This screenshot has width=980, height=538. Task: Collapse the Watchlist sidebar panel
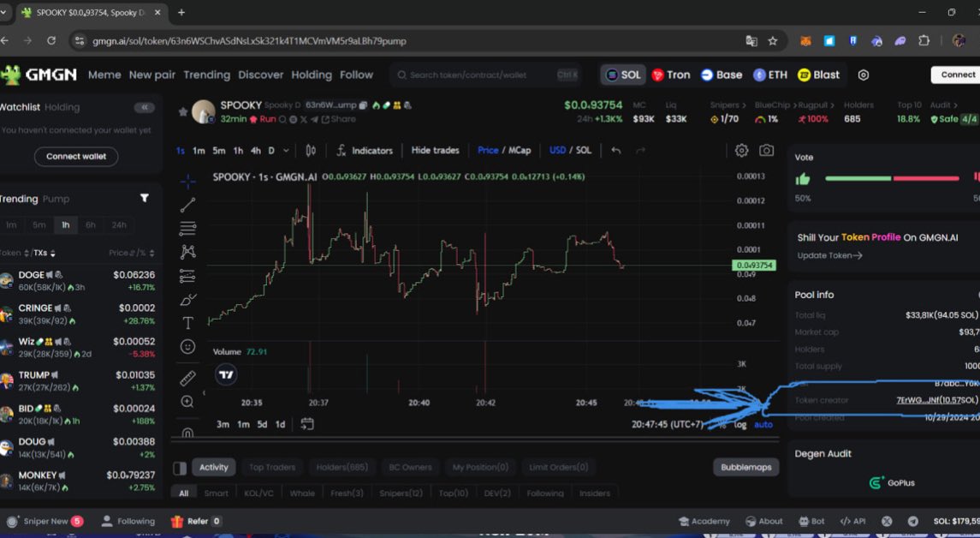145,108
